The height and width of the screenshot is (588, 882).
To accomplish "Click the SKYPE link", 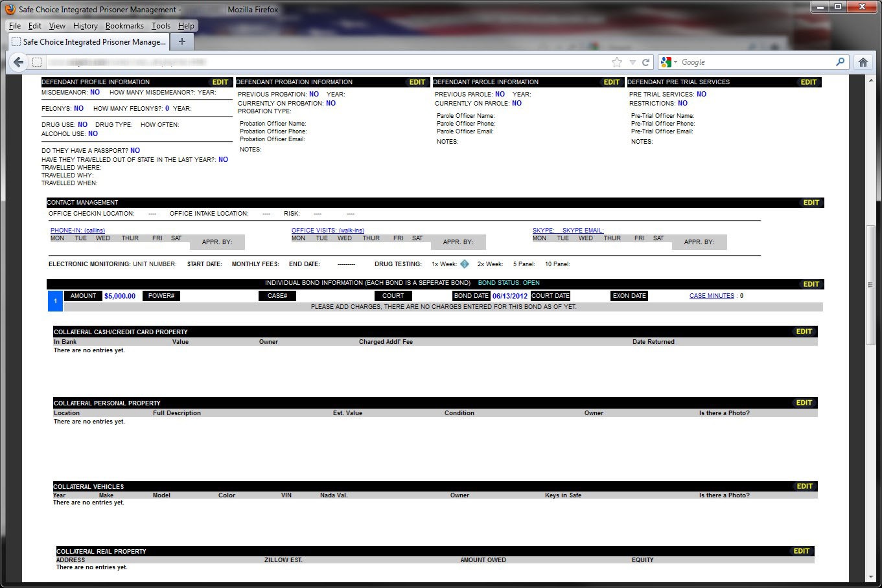I will click(x=543, y=231).
